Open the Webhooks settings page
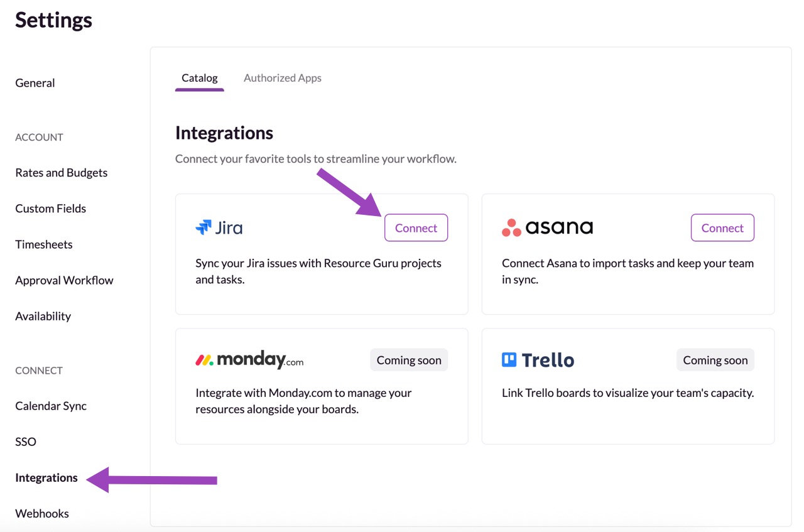 pos(42,513)
